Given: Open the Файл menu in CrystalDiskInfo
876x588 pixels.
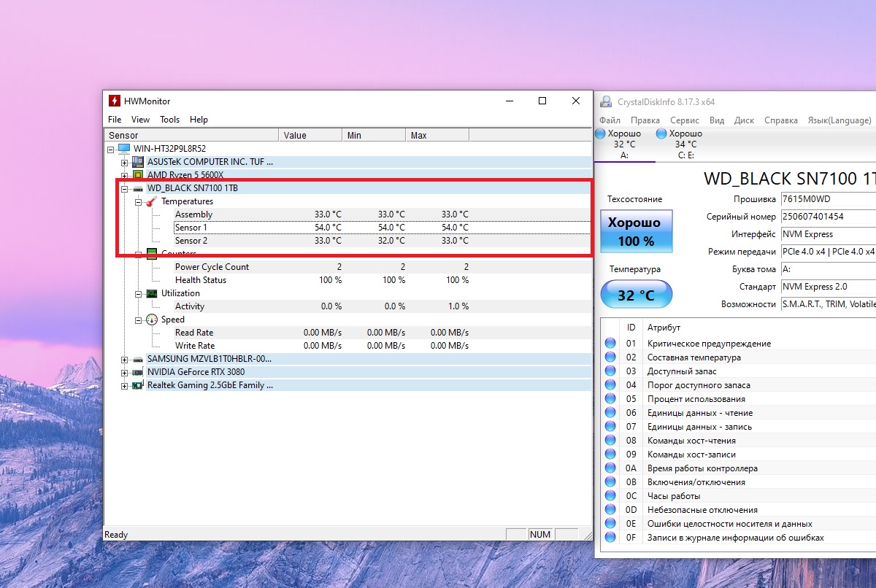Looking at the screenshot, I should tap(610, 120).
